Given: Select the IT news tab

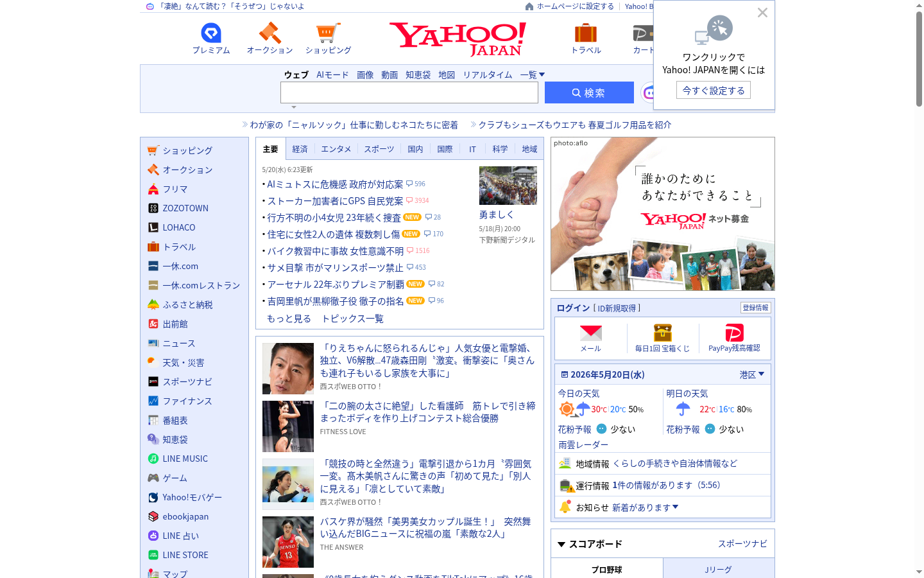Looking at the screenshot, I should pyautogui.click(x=472, y=149).
